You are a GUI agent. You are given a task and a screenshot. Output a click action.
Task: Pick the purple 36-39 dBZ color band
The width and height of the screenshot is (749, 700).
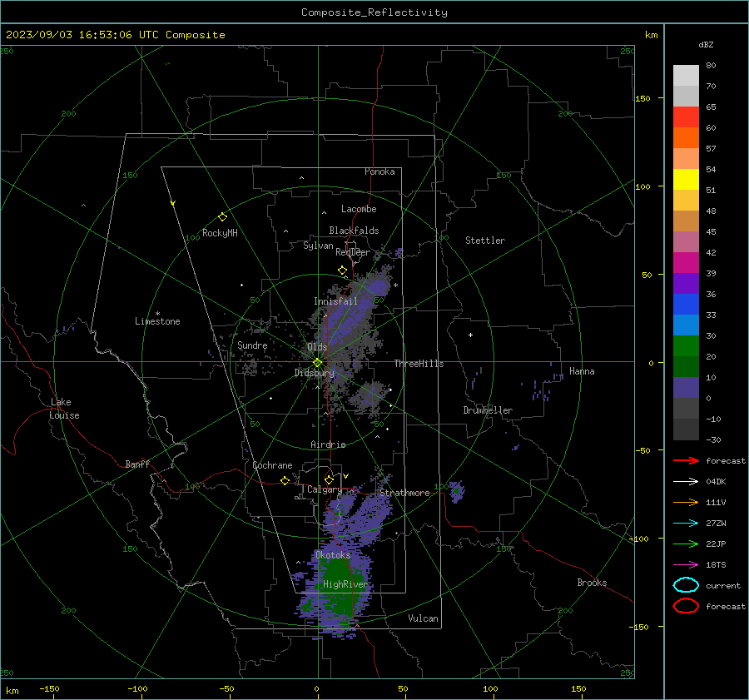(x=686, y=283)
